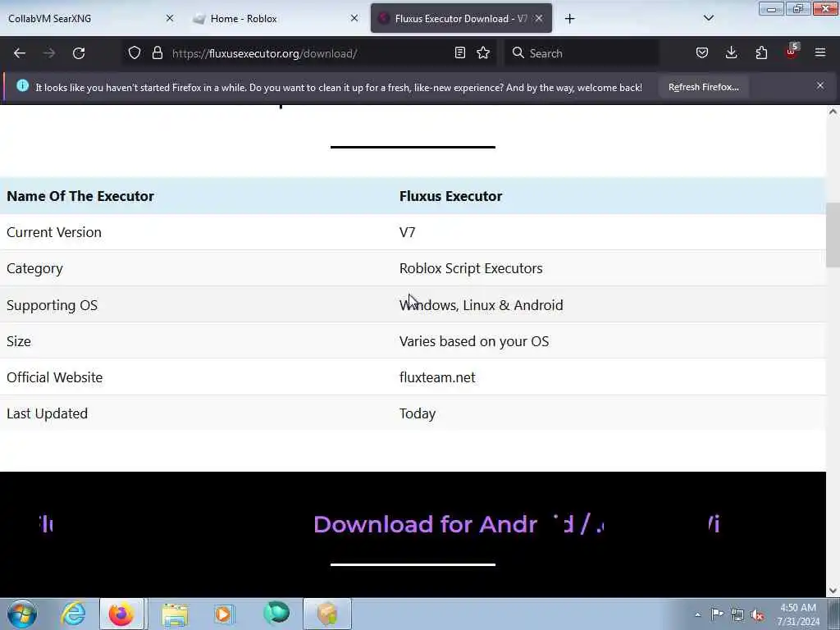
Task: Reload the current page
Action: [x=79, y=53]
